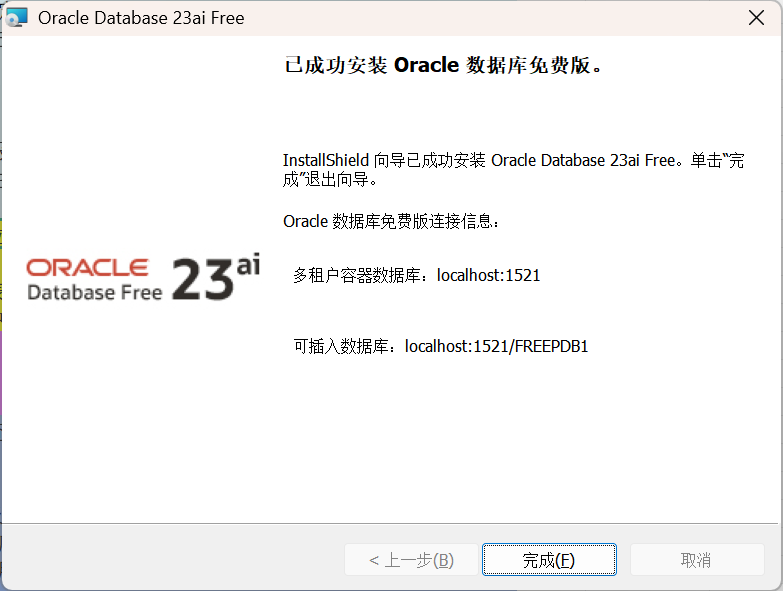Click the greyed 取消 cancel button

[x=697, y=560]
